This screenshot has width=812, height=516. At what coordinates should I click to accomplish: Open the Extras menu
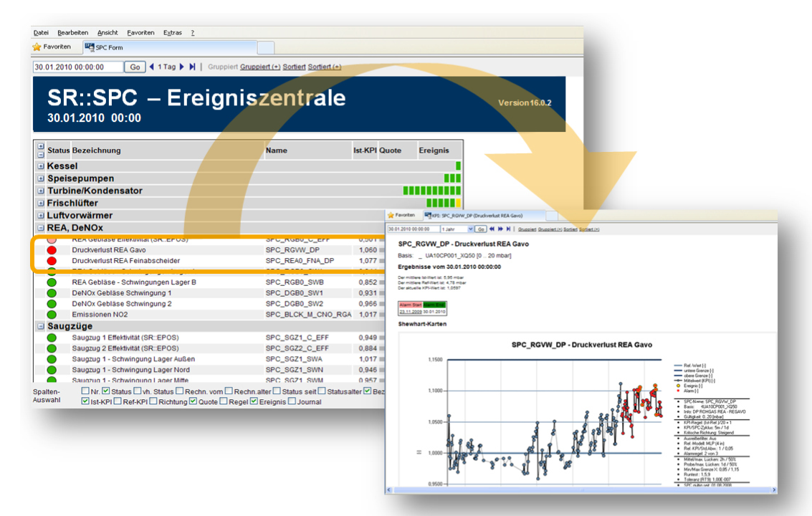pyautogui.click(x=173, y=33)
